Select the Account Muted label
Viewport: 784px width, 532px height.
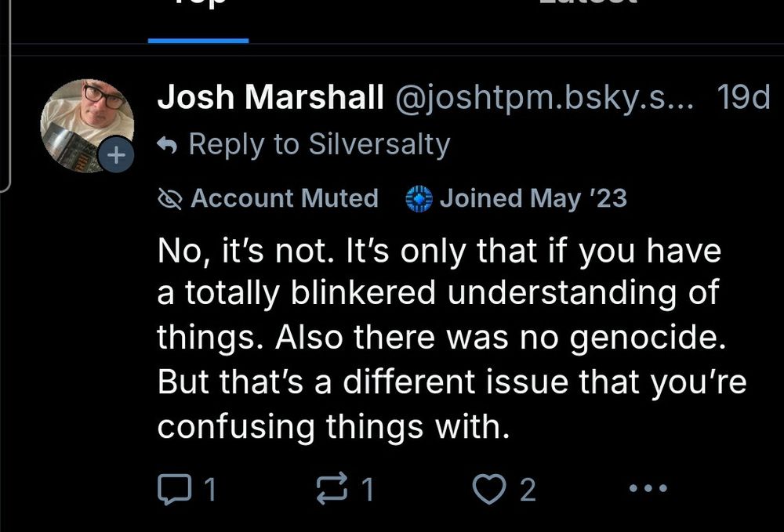pyautogui.click(x=284, y=198)
